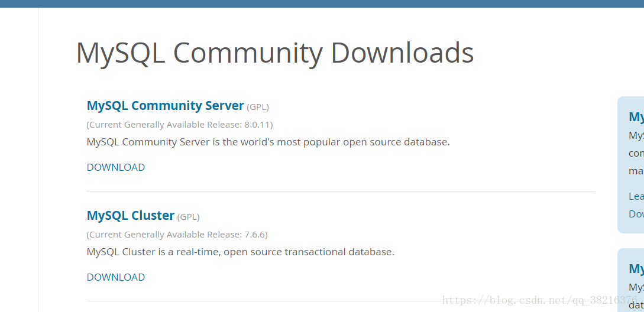Download MySQL Cluster
644x312 pixels.
(x=116, y=278)
